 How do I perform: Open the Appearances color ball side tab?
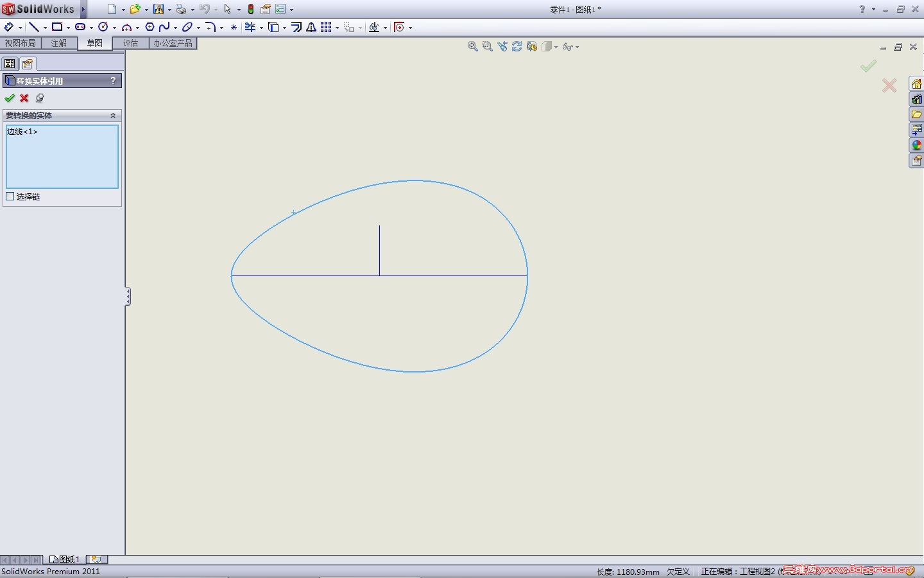(x=916, y=145)
